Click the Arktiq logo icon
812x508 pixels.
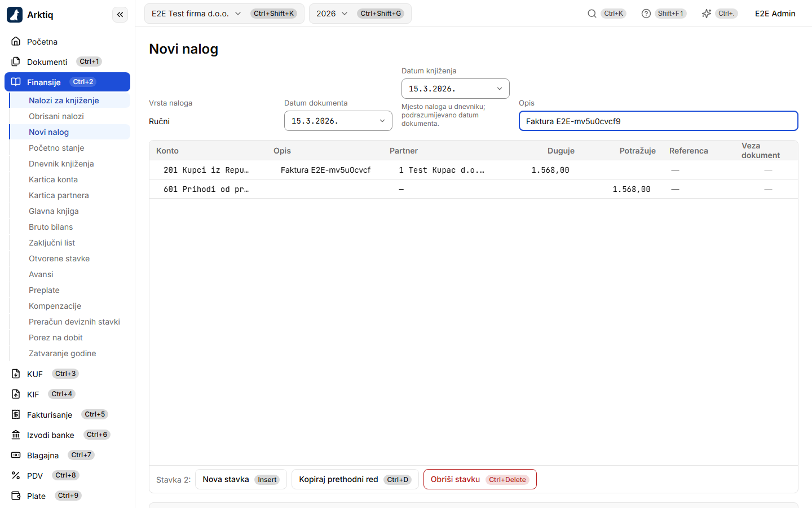click(15, 15)
